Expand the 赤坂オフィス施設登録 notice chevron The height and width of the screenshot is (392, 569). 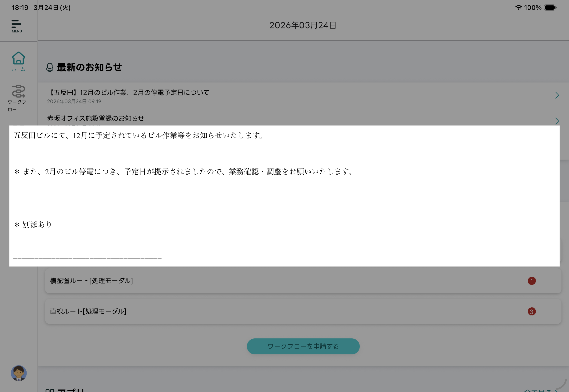(557, 121)
